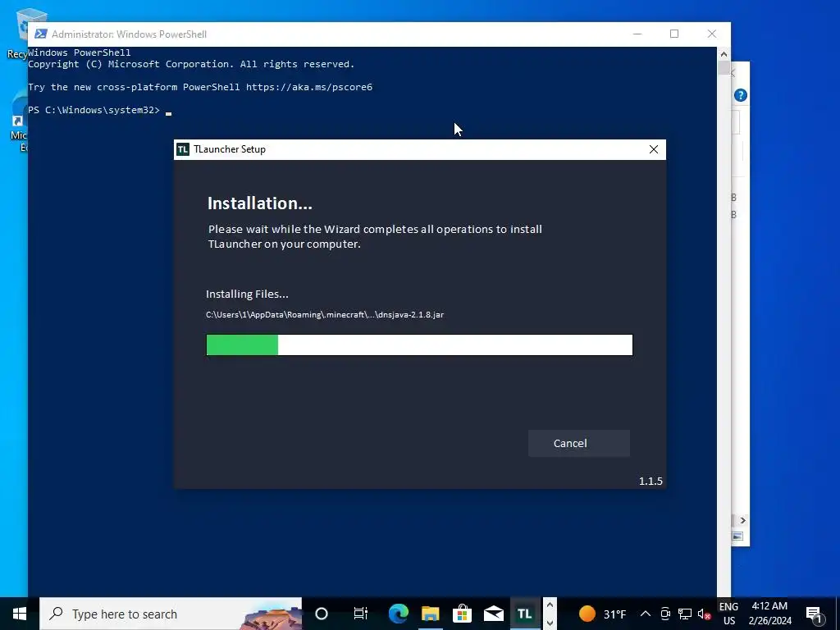Click the taskbar overflow down arrow

point(550,623)
